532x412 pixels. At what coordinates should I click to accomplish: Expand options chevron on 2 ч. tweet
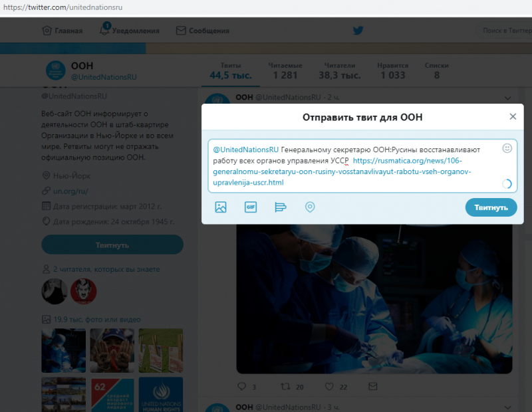click(x=507, y=98)
